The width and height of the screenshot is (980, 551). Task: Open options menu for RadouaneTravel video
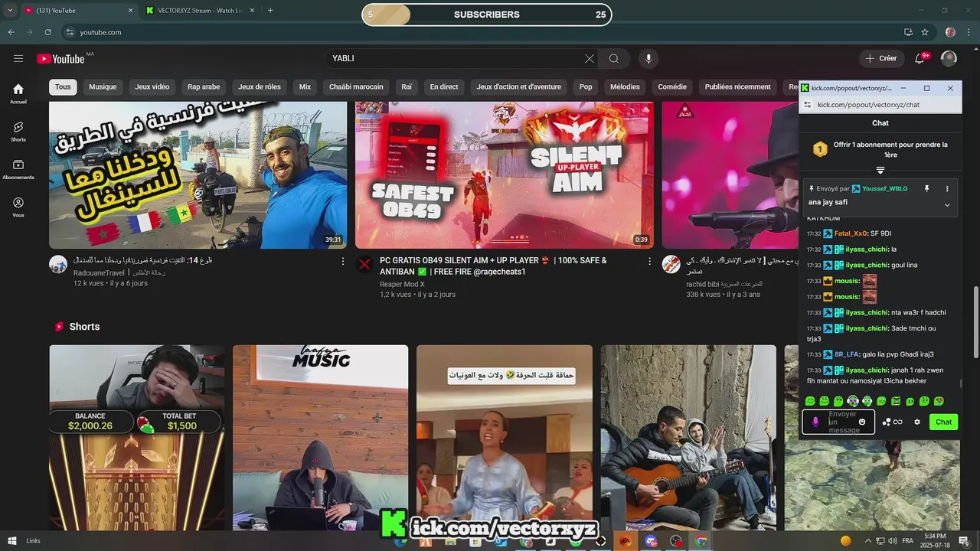point(342,262)
